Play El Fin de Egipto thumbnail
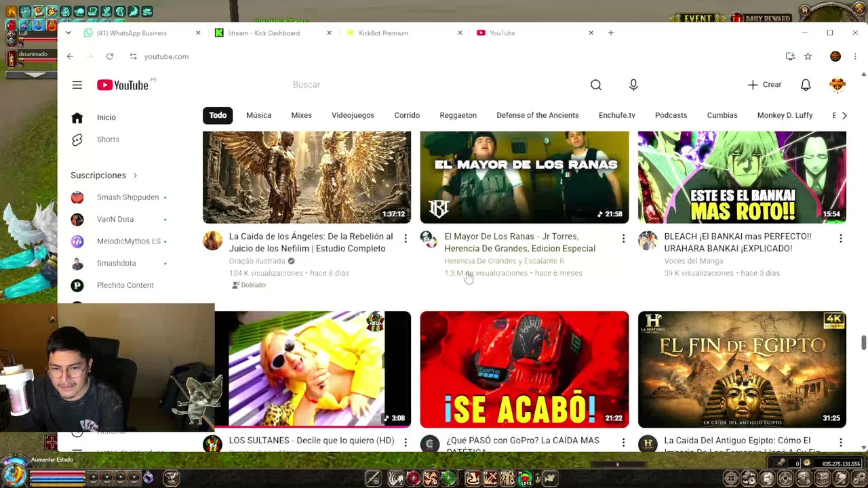 (742, 369)
